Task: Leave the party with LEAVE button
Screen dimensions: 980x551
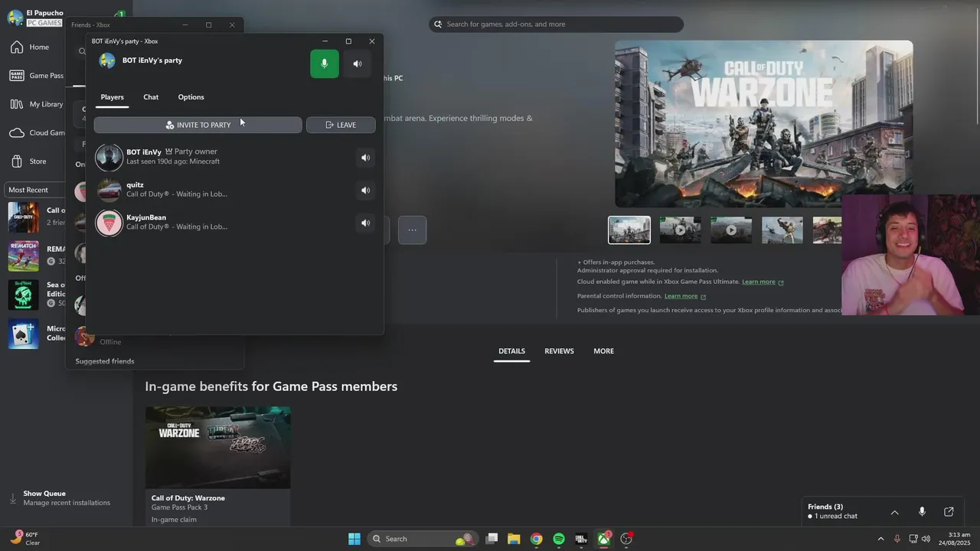Action: point(341,125)
